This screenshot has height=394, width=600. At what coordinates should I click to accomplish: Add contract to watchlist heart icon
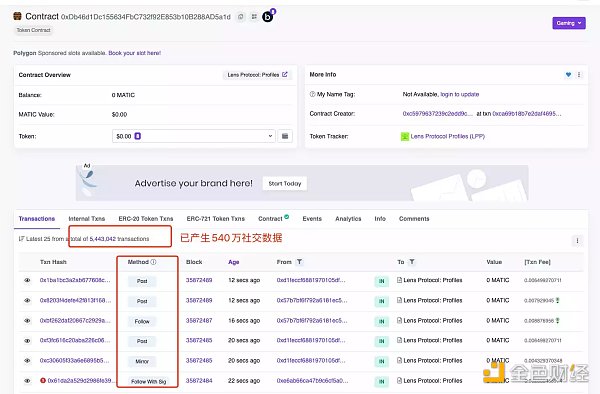568,75
